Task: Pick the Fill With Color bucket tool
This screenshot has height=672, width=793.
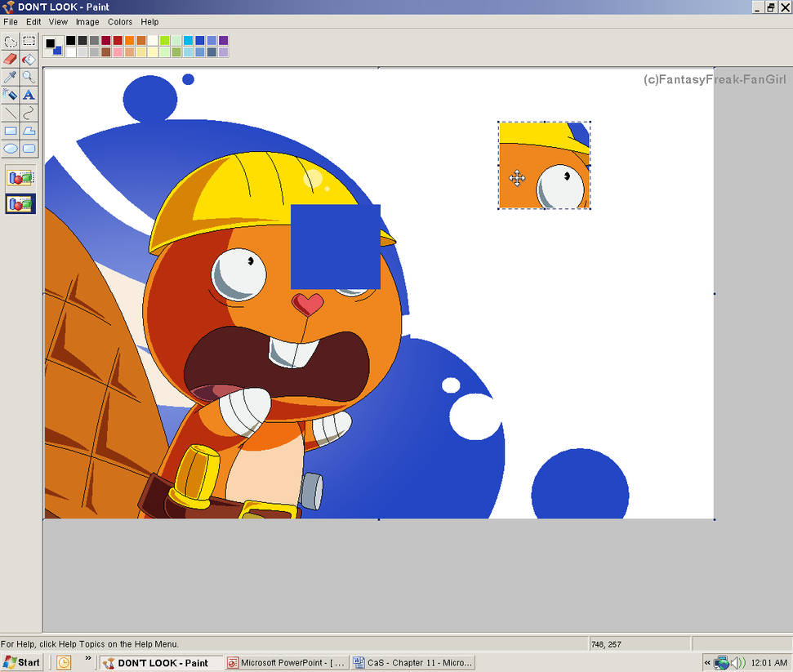Action: [29, 59]
